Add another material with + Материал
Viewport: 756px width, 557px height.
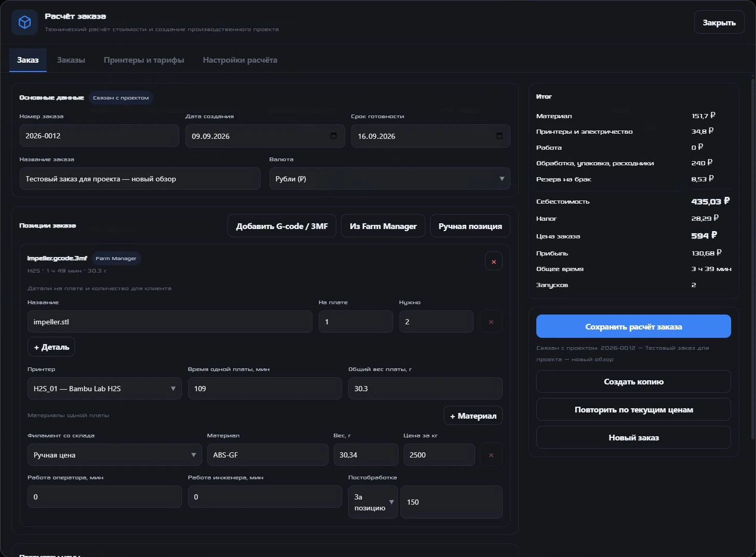[x=473, y=416]
